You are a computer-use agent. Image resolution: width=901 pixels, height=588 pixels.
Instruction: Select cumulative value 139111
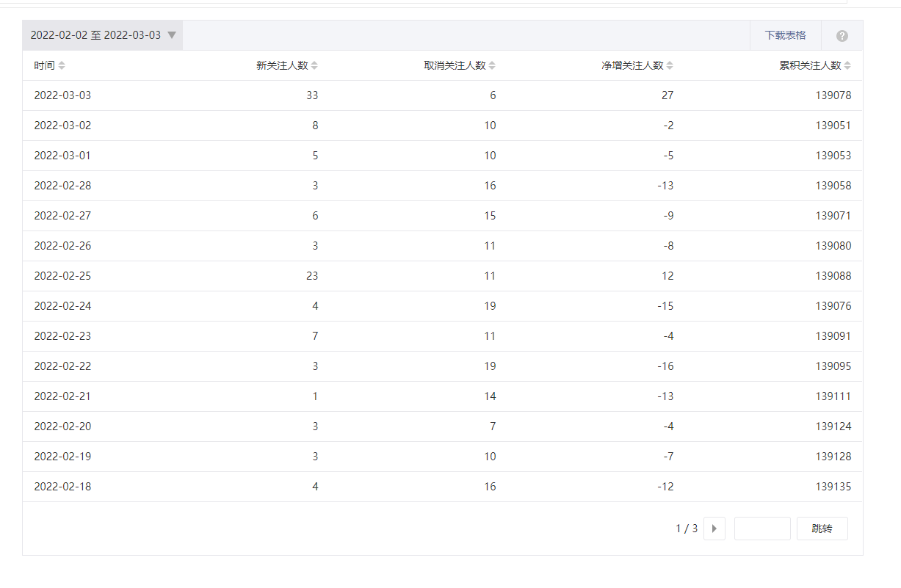click(833, 396)
